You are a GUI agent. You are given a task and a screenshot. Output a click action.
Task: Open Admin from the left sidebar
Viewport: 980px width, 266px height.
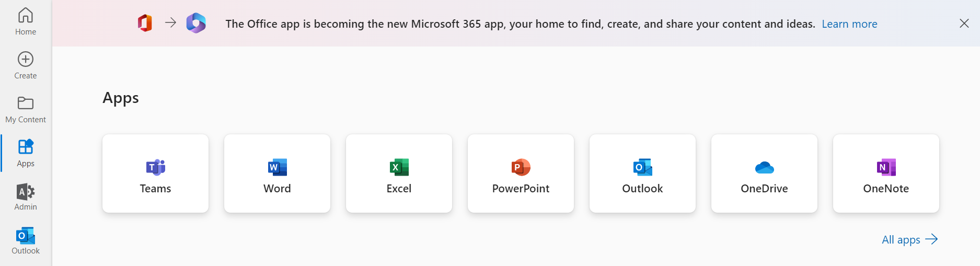[x=26, y=197]
